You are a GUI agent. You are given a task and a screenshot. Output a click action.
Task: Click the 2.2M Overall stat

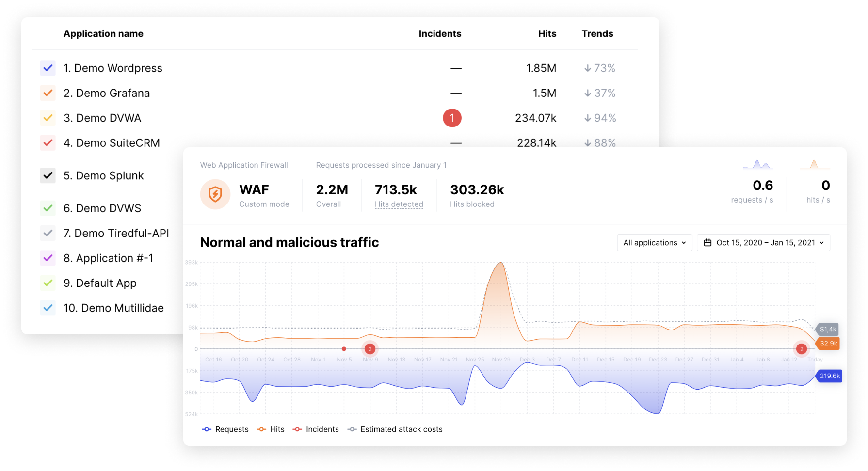pos(332,195)
